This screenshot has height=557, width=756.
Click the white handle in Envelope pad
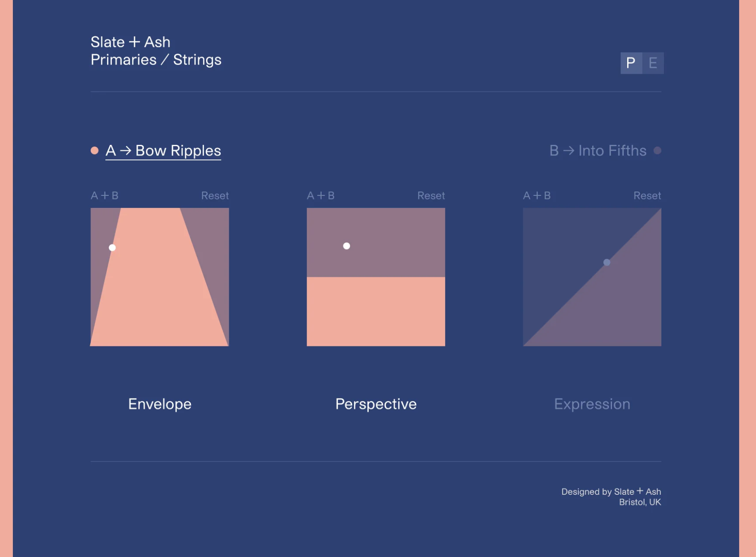[x=112, y=248]
